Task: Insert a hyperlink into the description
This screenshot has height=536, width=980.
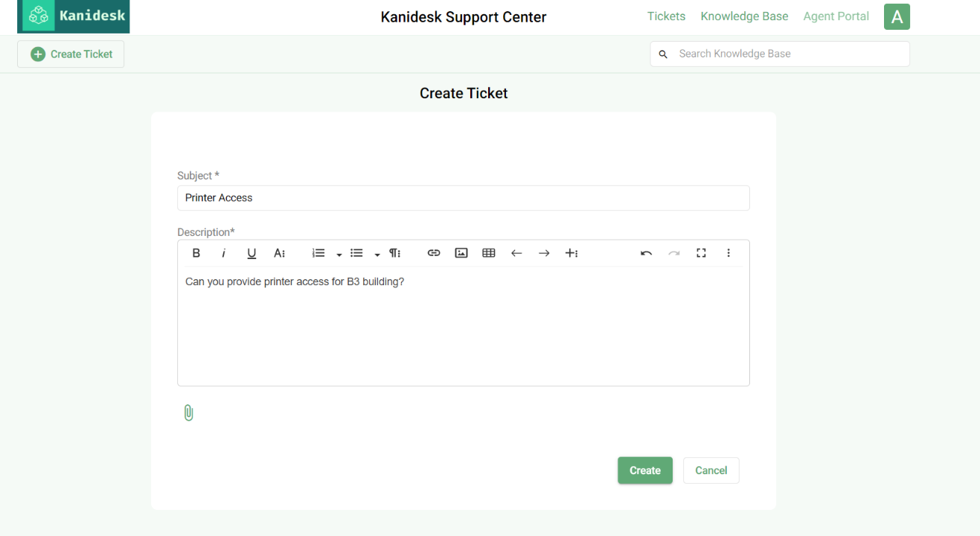Action: 434,253
